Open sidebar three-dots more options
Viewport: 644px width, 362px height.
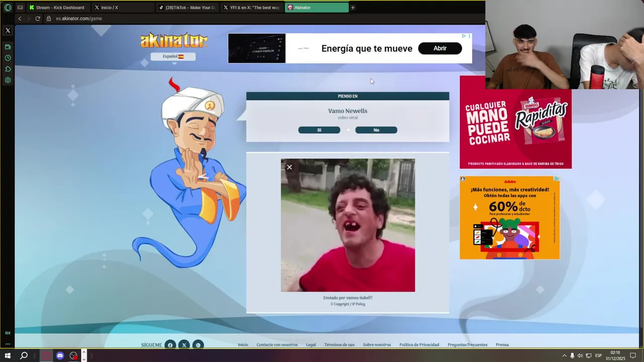point(8,344)
